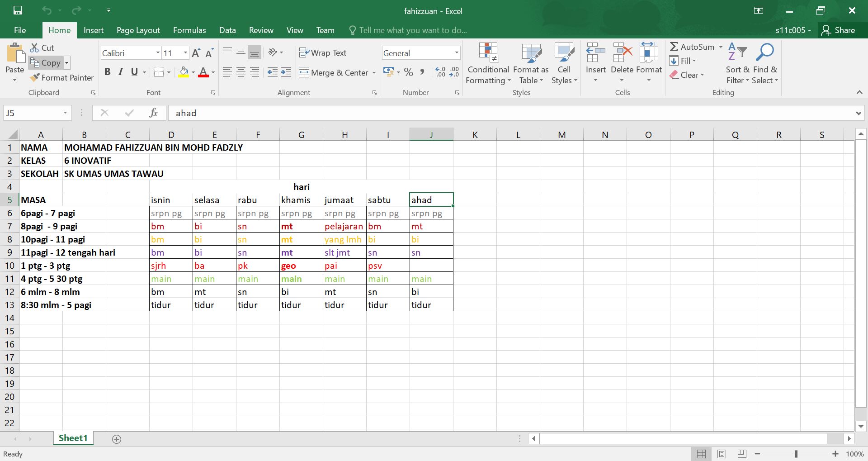Expand the Name Box dropdown arrow
Viewport: 868px width, 461px height.
tap(65, 113)
